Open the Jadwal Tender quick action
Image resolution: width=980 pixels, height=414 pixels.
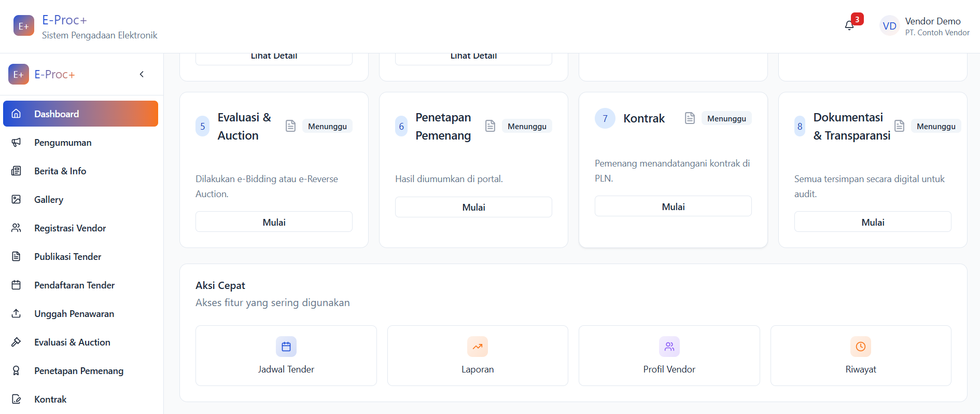(x=286, y=356)
